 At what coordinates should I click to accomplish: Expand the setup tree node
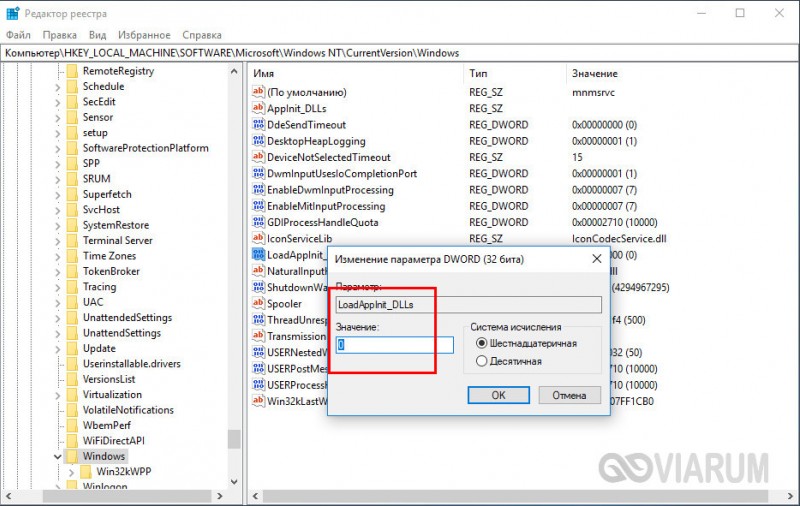pyautogui.click(x=58, y=134)
